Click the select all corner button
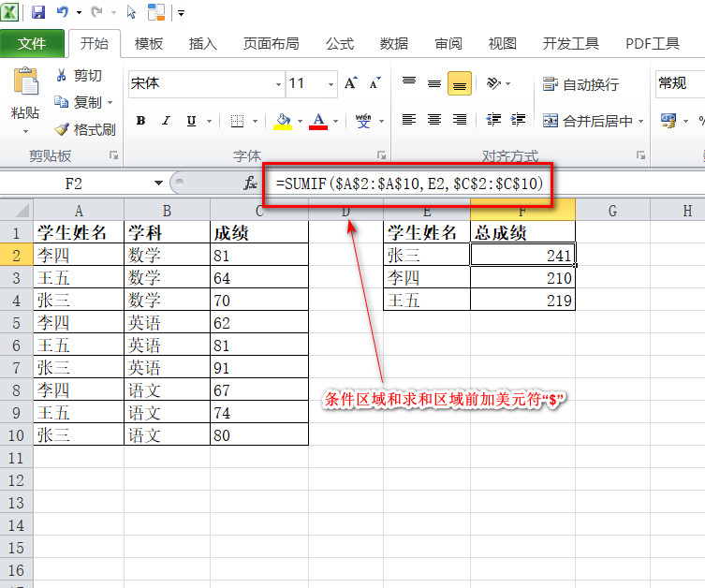This screenshot has height=588, width=705. [17, 211]
